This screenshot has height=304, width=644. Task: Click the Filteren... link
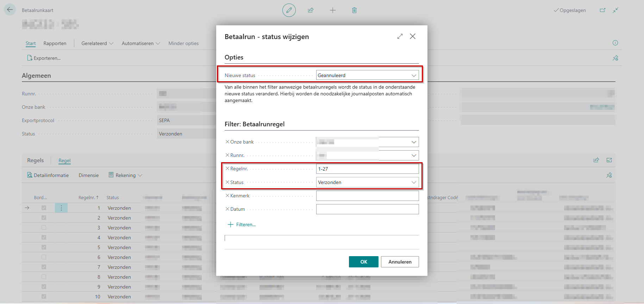coord(245,224)
